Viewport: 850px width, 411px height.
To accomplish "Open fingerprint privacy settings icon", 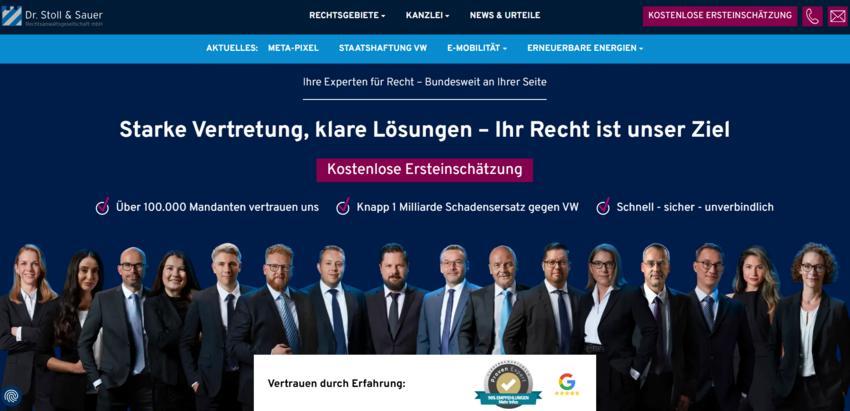I will [11, 396].
